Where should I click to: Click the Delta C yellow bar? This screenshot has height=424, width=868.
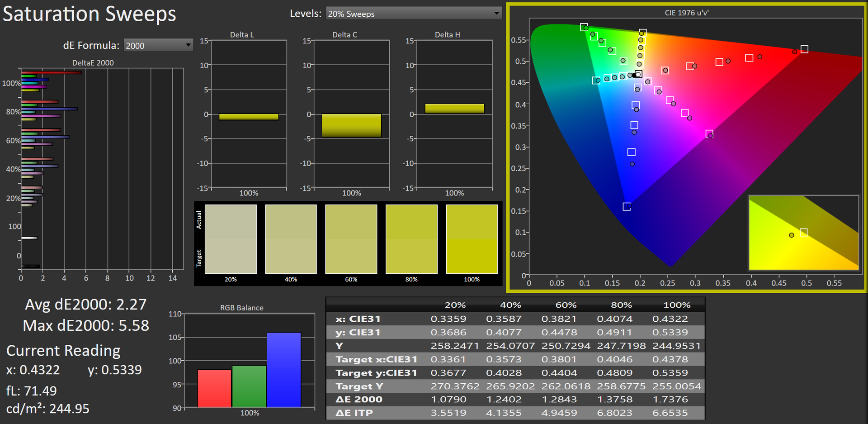[352, 125]
